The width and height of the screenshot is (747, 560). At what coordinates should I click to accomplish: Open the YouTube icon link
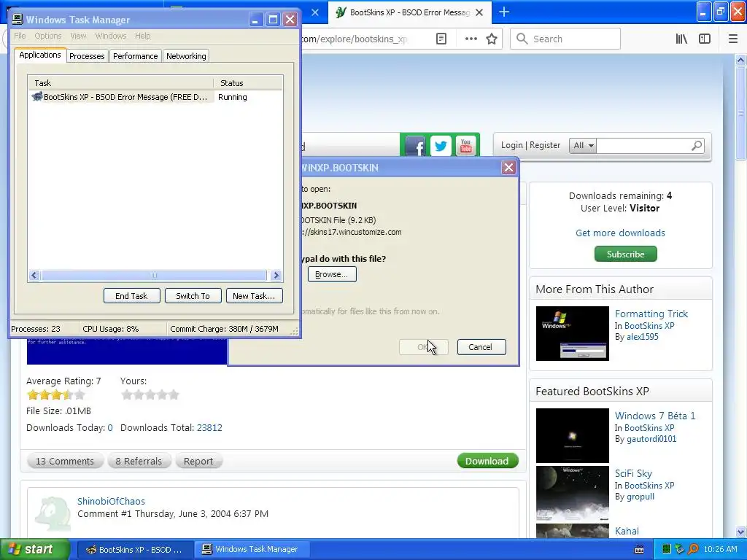coord(466,146)
